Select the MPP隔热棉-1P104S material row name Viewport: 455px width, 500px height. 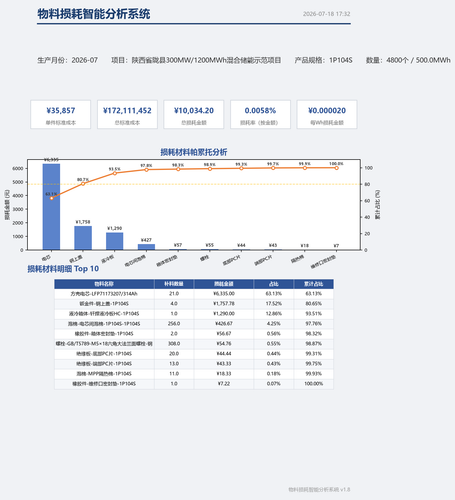click(104, 374)
